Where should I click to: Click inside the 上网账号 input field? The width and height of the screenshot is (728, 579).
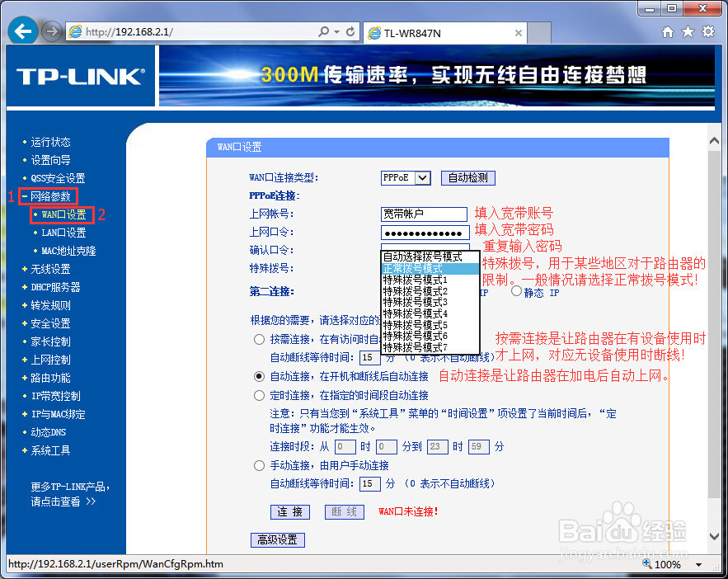pyautogui.click(x=424, y=214)
